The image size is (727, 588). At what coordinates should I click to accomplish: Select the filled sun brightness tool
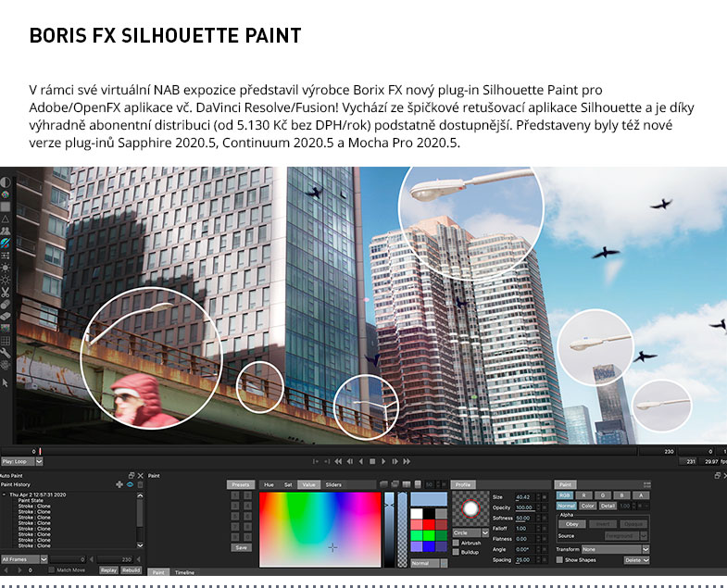(6, 268)
